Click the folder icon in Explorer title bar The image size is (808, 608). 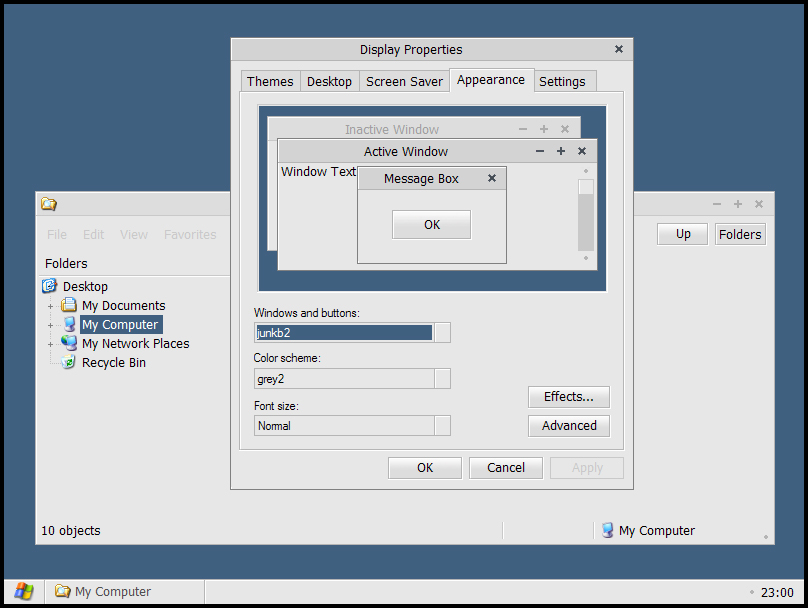tap(49, 204)
